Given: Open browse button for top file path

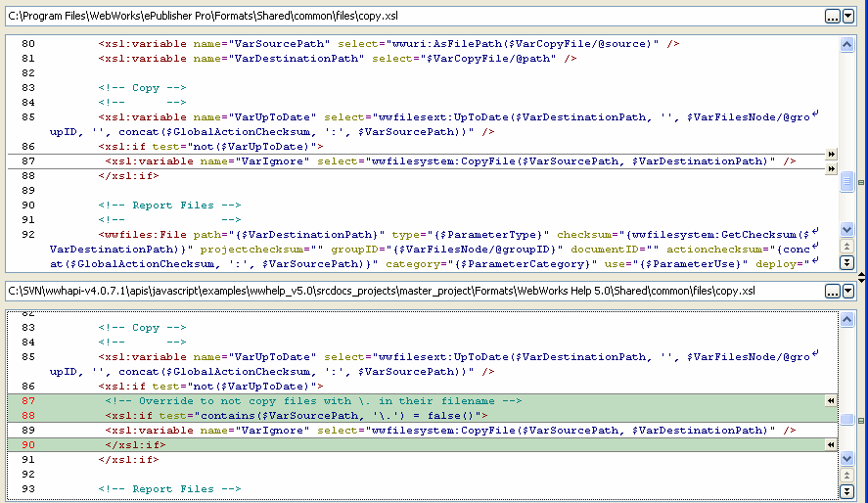Looking at the screenshot, I should point(832,16).
